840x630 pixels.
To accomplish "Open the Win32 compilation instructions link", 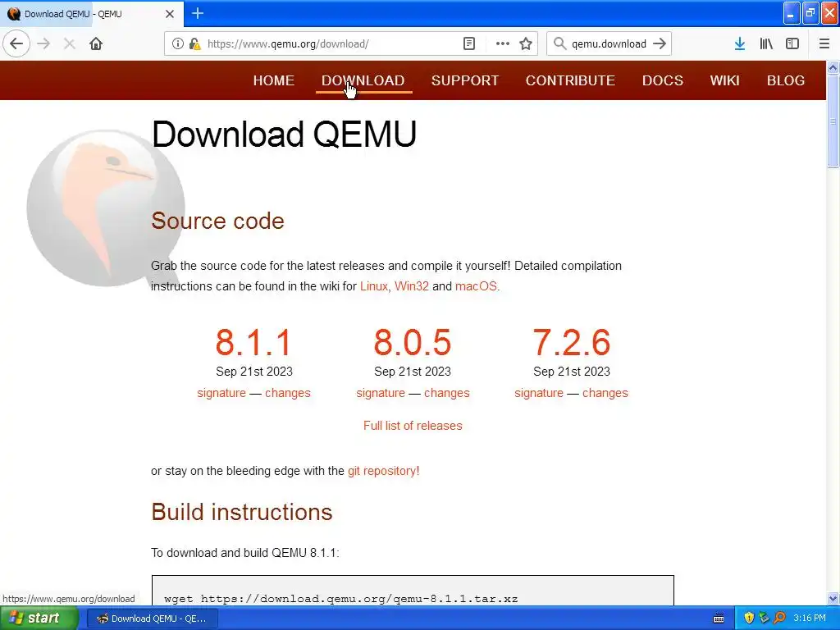I will tap(412, 286).
